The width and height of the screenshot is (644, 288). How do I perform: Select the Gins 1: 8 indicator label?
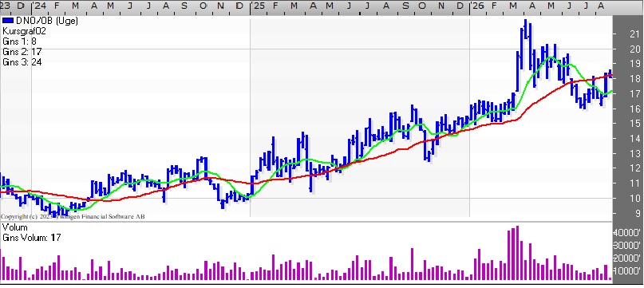[19, 41]
